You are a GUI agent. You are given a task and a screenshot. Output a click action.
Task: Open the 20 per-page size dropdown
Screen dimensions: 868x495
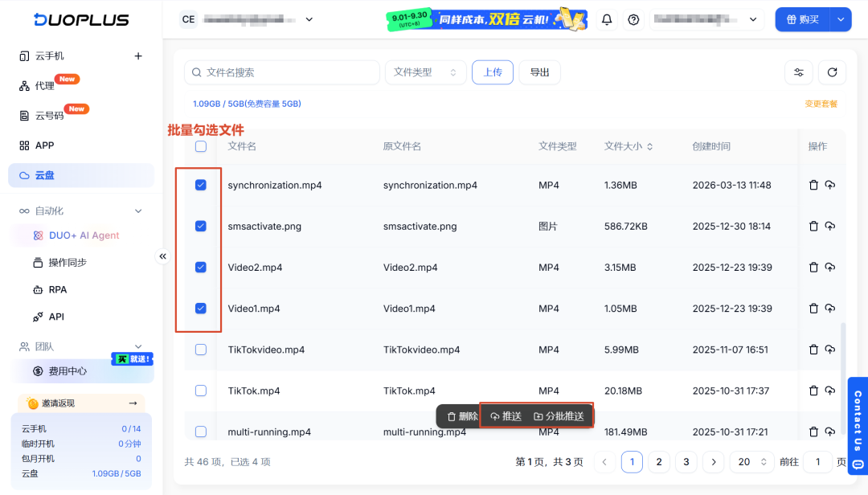751,462
